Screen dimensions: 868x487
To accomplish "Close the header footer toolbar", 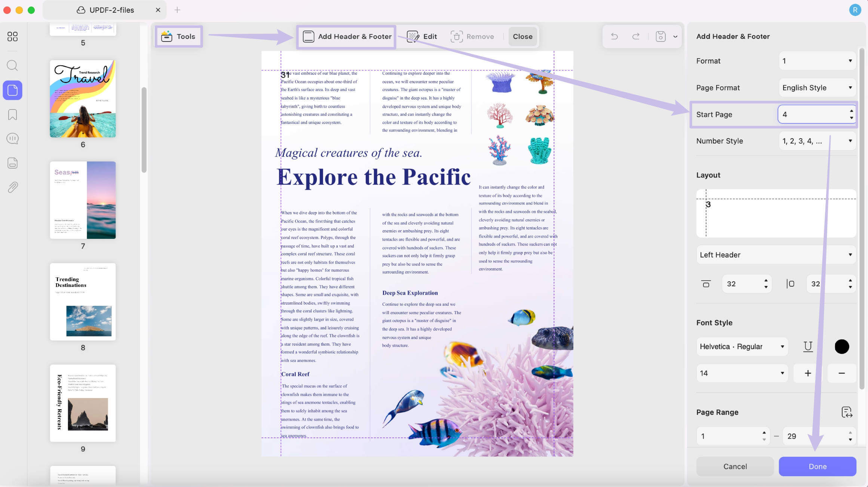I will [522, 36].
